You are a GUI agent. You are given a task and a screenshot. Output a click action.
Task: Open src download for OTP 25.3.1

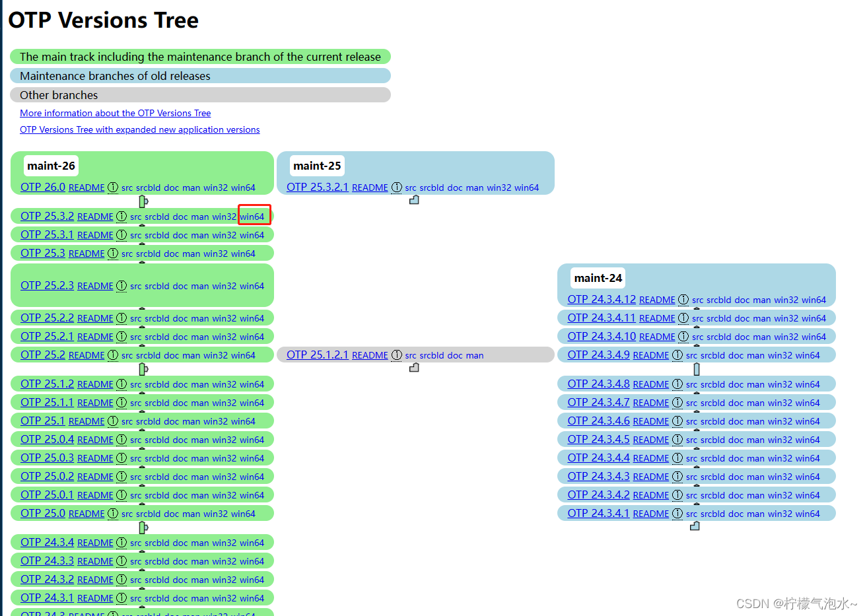pos(135,235)
